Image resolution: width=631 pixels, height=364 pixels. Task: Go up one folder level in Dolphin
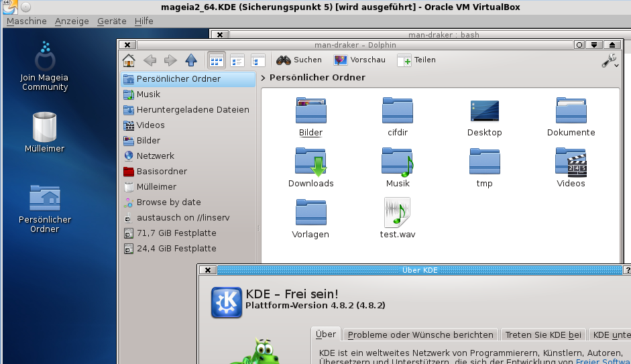click(191, 60)
